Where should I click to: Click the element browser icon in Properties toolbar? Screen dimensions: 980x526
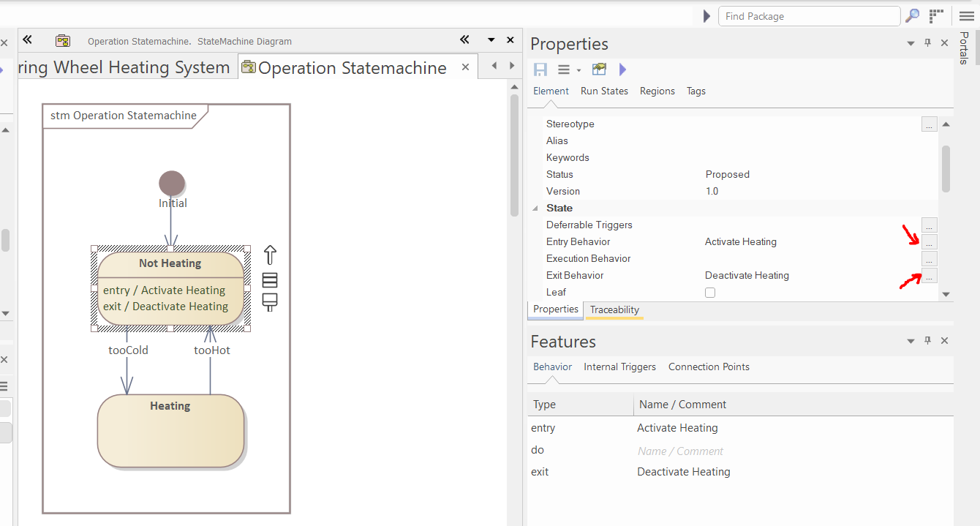pos(599,69)
